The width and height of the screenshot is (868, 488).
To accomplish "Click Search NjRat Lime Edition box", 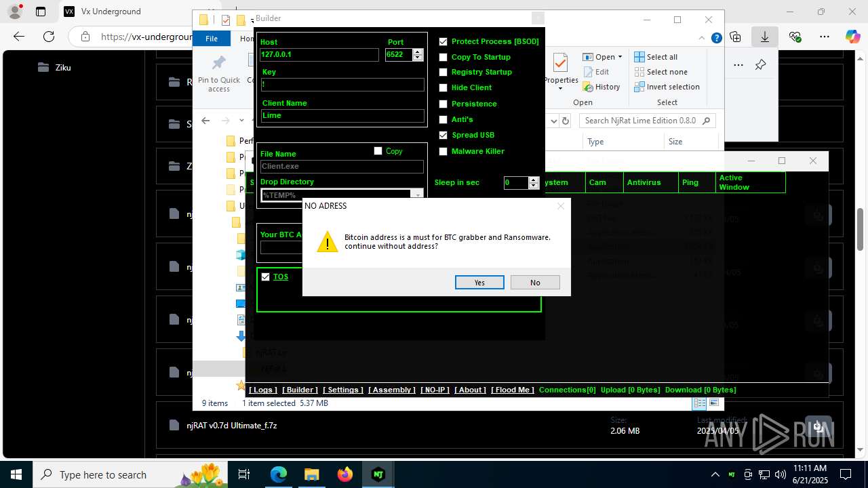I will (x=648, y=121).
